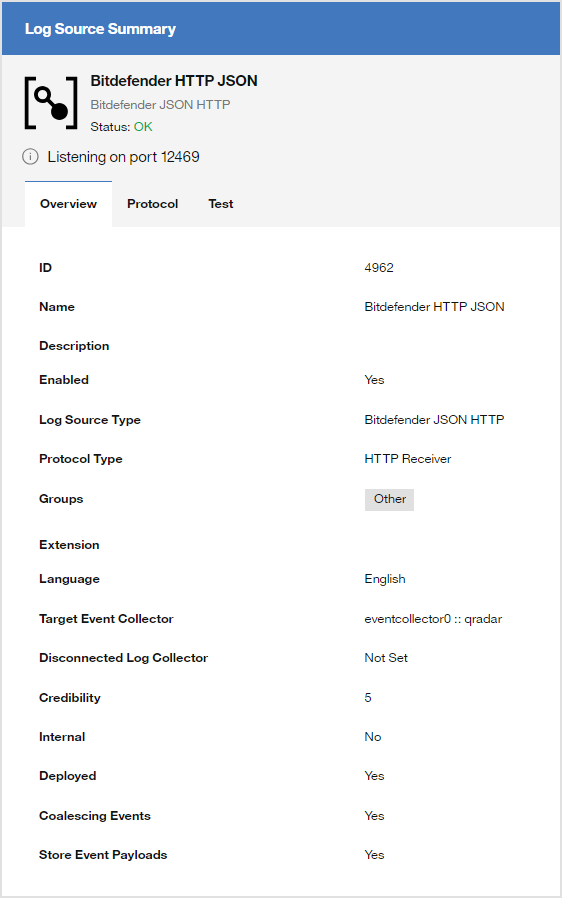Select Log Source Type value Bitdefender JSON HTTP
The width and height of the screenshot is (562, 898).
click(434, 420)
